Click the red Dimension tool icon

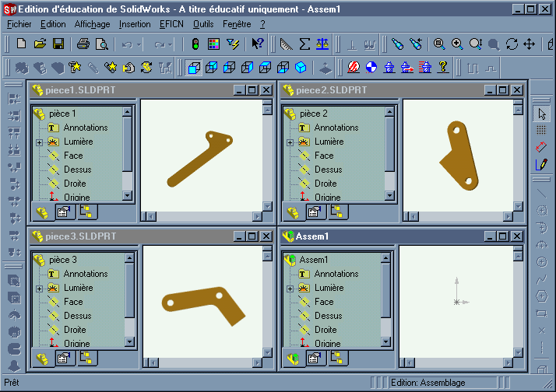[541, 146]
